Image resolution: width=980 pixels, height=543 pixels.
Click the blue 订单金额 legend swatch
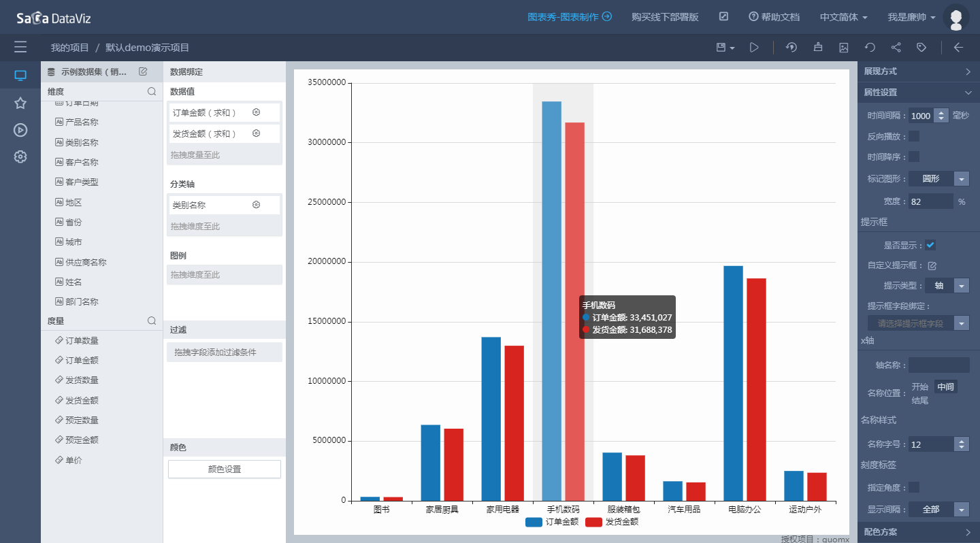click(534, 522)
